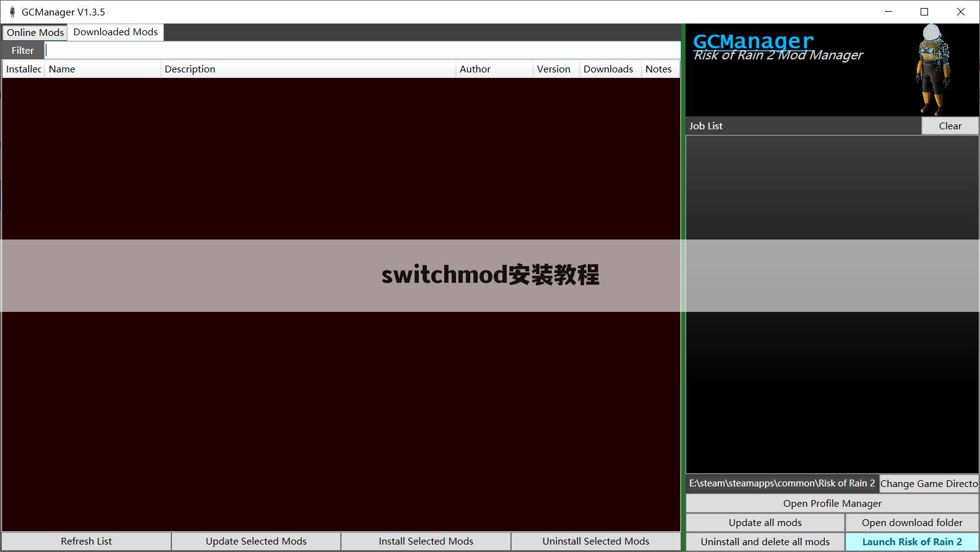980x552 pixels.
Task: Change the game directory
Action: pos(929,483)
